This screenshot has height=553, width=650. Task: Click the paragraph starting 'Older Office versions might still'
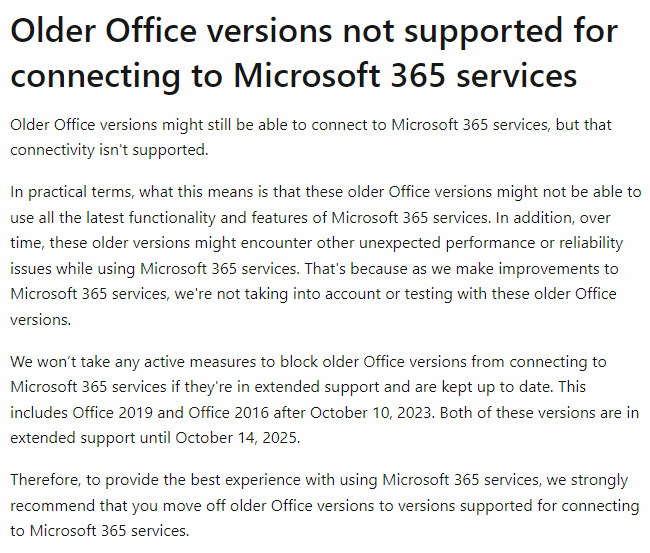click(311, 137)
